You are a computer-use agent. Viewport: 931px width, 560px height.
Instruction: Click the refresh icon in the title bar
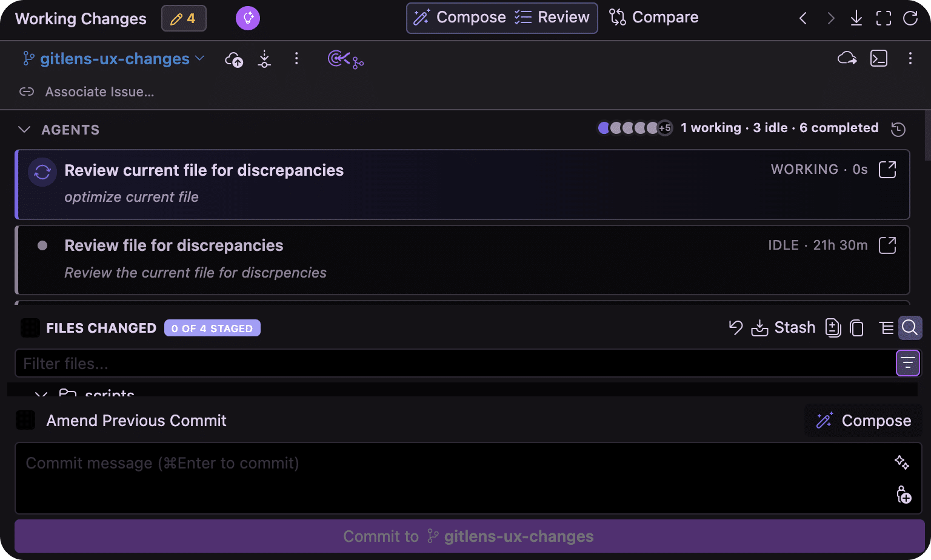point(910,18)
